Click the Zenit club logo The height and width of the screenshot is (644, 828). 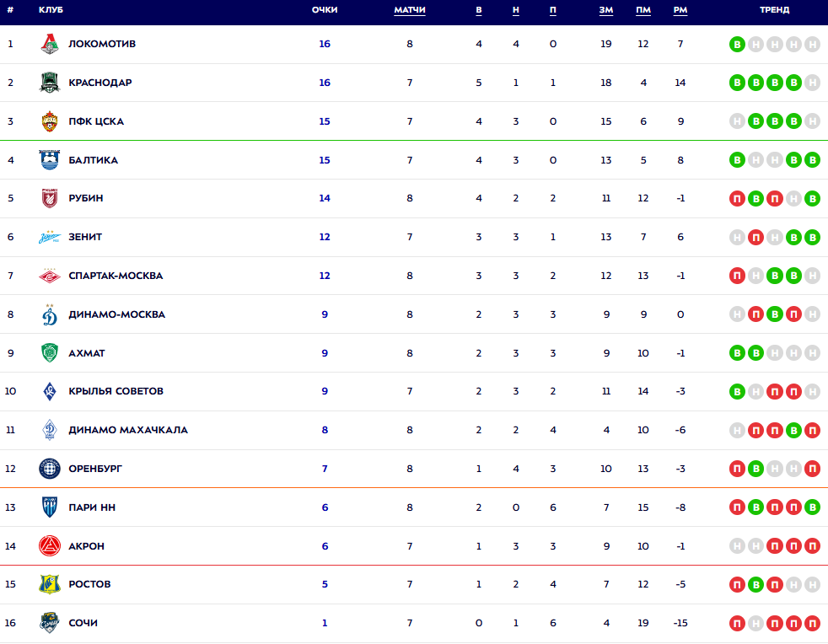click(50, 238)
